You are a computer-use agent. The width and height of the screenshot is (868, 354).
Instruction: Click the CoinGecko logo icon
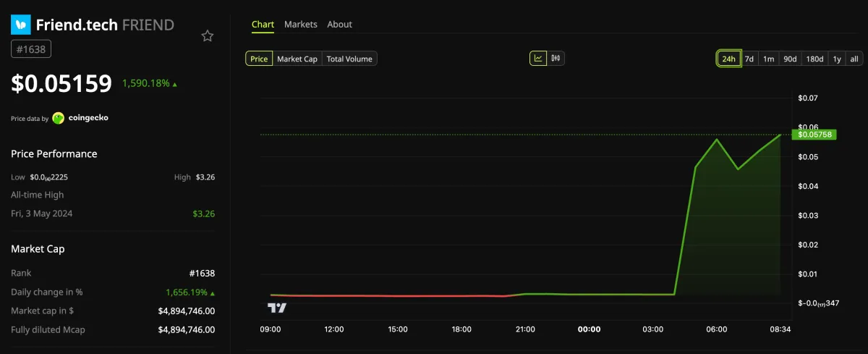59,118
